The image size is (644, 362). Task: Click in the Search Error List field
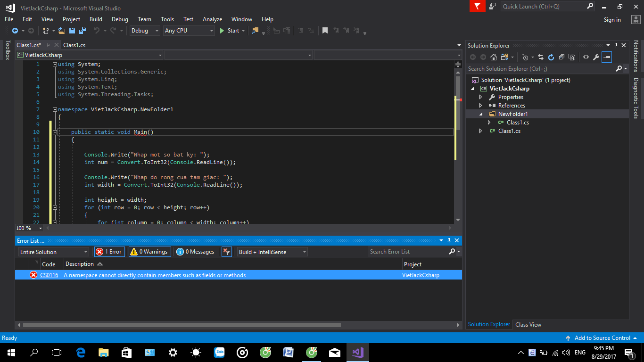408,252
